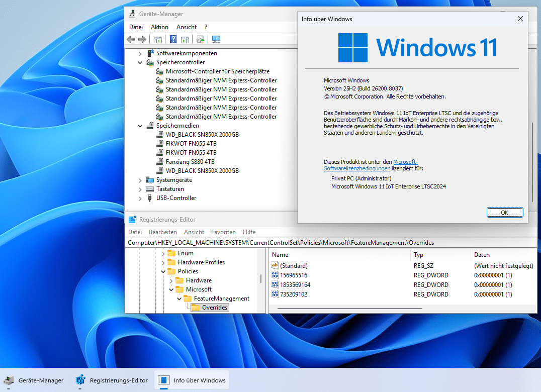Click the Daten column header
The height and width of the screenshot is (392, 541).
point(503,255)
